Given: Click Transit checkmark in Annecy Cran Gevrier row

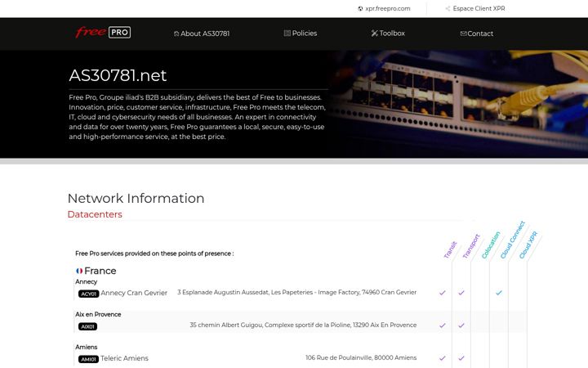Looking at the screenshot, I should 443,293.
